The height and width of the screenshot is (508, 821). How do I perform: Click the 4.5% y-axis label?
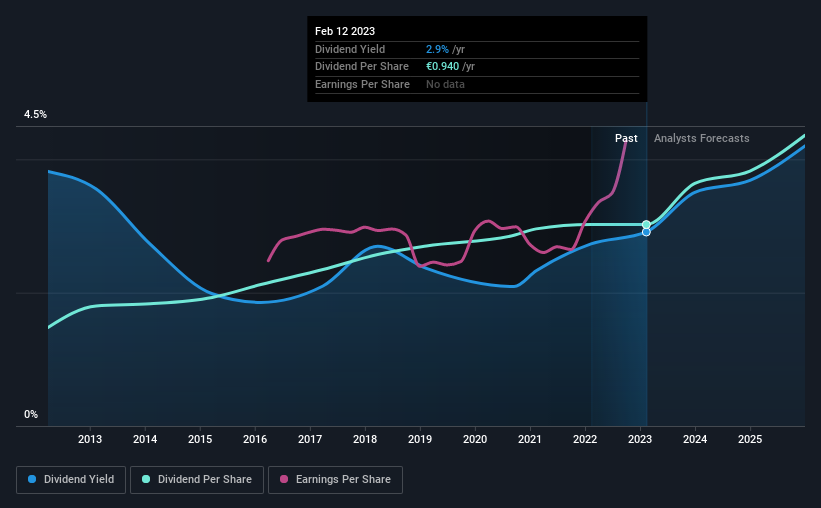tap(35, 115)
